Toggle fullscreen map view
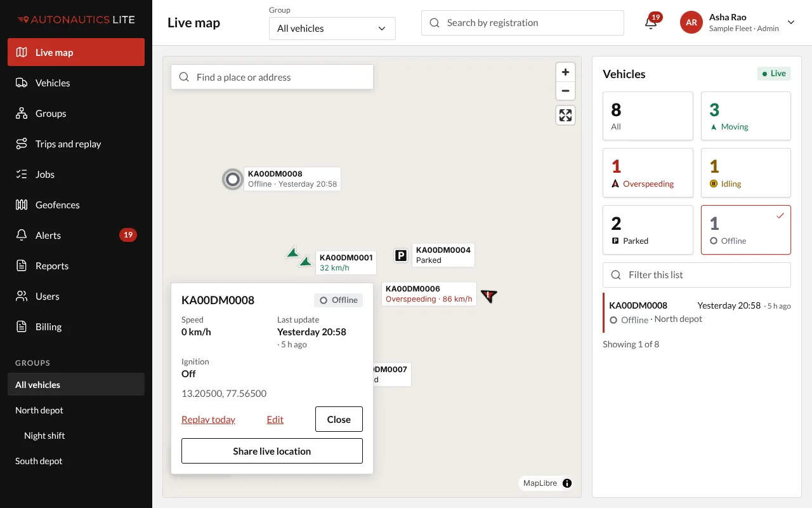This screenshot has width=812, height=508. 565,115
